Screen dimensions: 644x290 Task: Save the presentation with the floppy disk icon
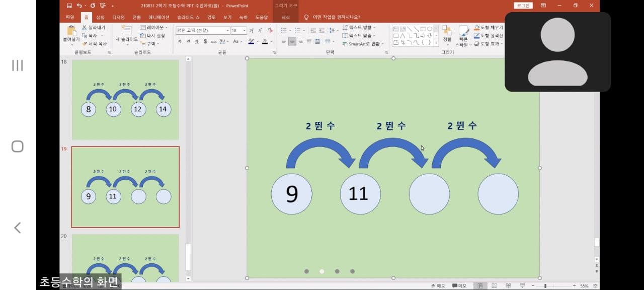click(69, 6)
